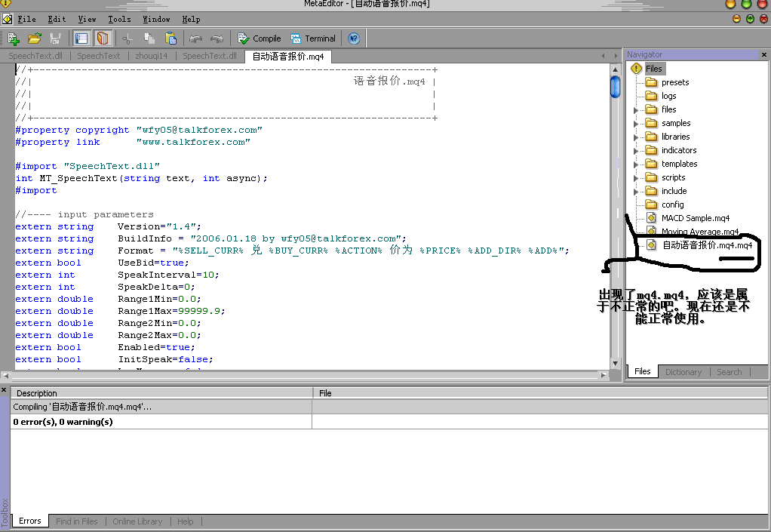Redo the last undone edit
The image size is (771, 532).
[217, 38]
